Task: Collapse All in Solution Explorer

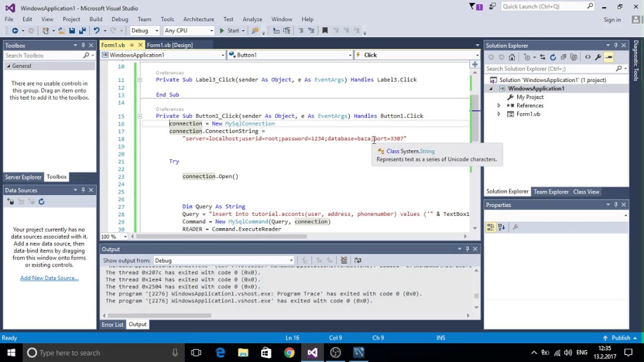Action: [563, 57]
